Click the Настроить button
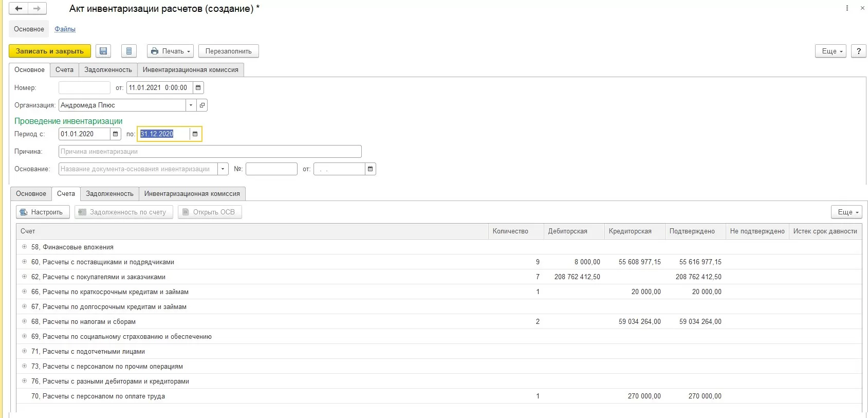The width and height of the screenshot is (868, 418). click(43, 212)
